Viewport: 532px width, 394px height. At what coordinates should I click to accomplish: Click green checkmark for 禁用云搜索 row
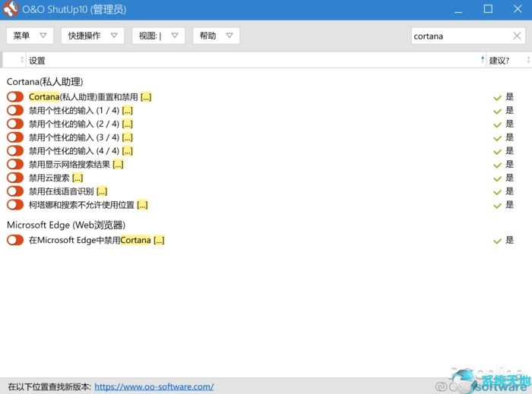click(x=497, y=179)
